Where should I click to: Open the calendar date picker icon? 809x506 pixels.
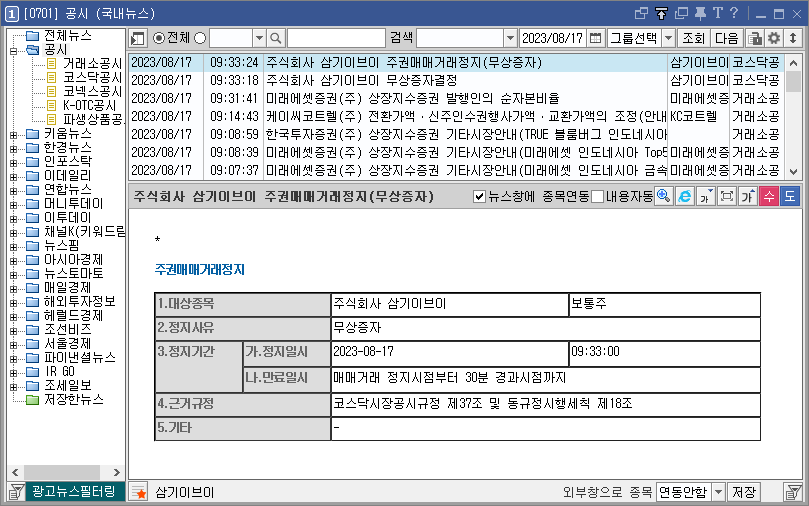(x=595, y=38)
